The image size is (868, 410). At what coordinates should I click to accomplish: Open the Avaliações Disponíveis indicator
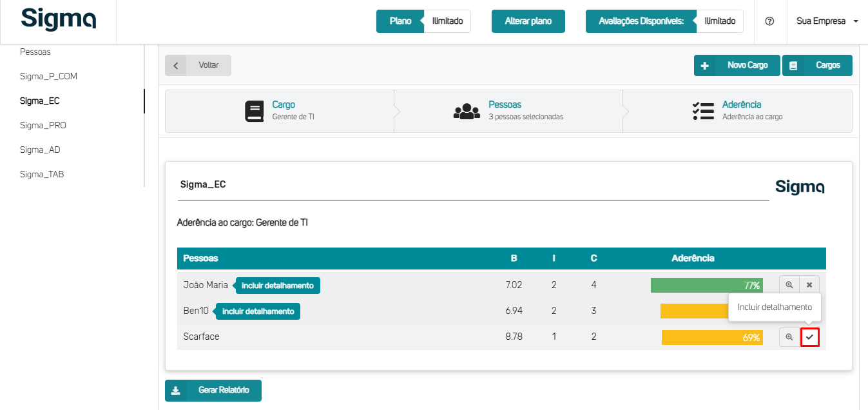coord(640,21)
